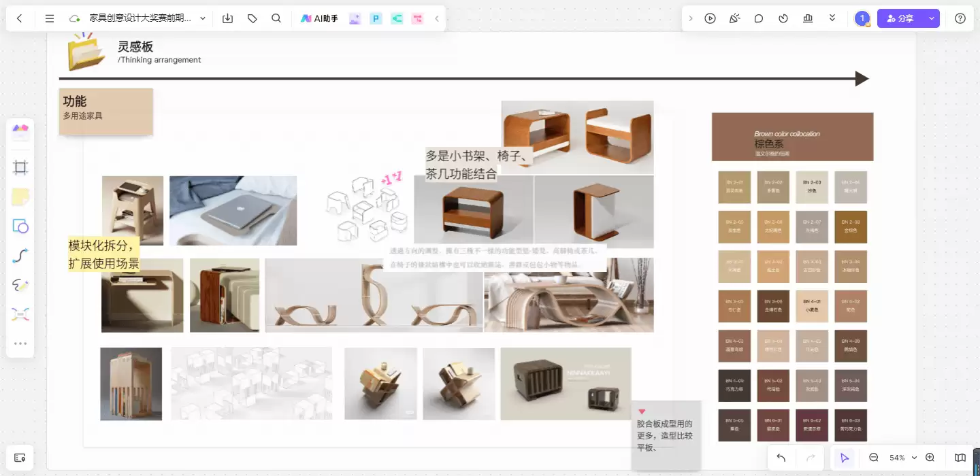Viewport: 980px width, 476px height.
Task: Open the comments bubble icon
Action: click(759, 18)
